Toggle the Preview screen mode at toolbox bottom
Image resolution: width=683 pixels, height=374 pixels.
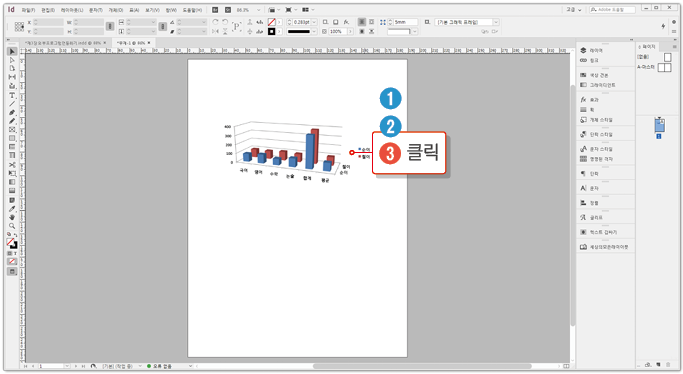click(x=12, y=271)
